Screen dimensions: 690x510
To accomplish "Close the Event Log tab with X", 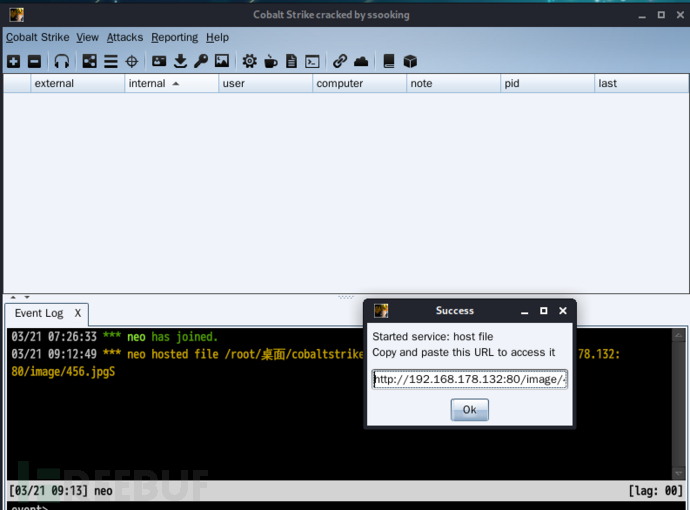I will (x=77, y=313).
